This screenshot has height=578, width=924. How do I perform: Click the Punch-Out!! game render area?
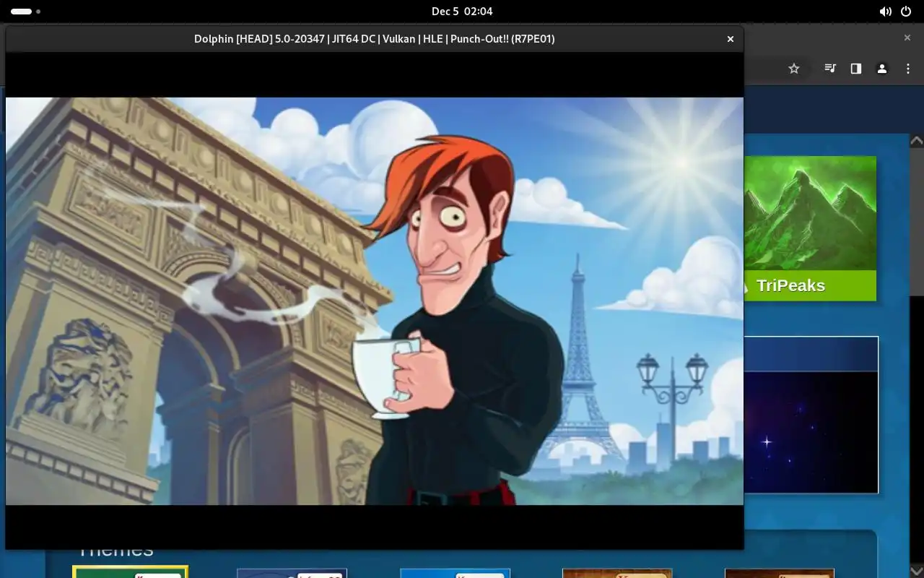click(x=374, y=301)
